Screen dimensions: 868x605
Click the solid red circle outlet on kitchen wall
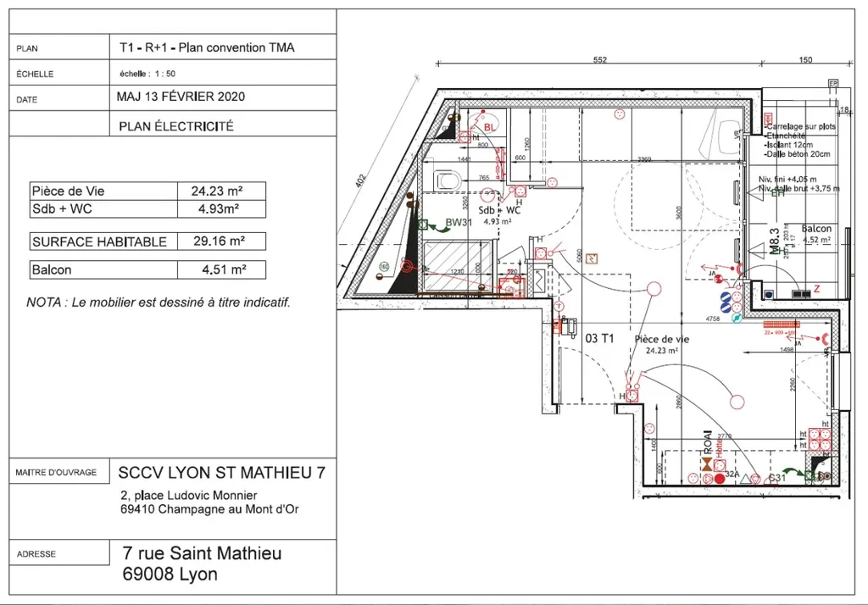point(719,478)
